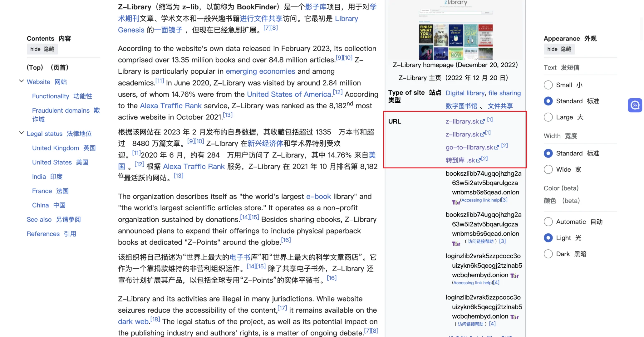644x337 pixels.
Task: Go to Fraudulent domains subsection
Action: pos(66,115)
